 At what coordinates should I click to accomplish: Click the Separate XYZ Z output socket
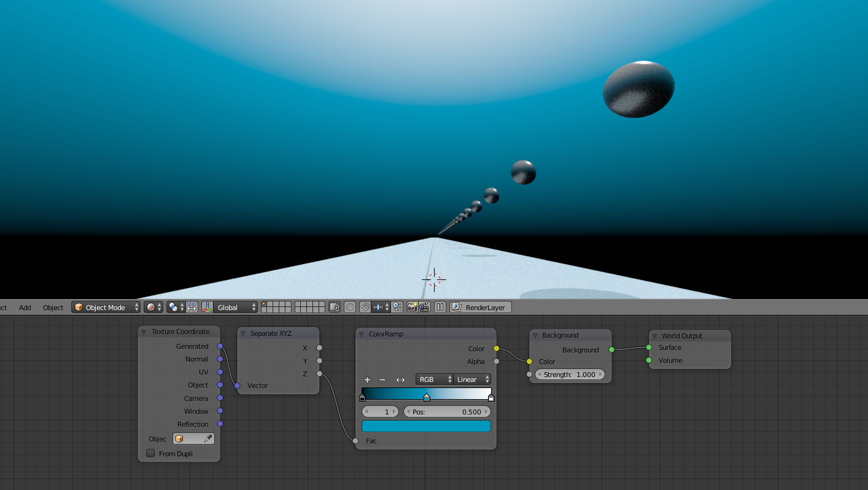319,373
